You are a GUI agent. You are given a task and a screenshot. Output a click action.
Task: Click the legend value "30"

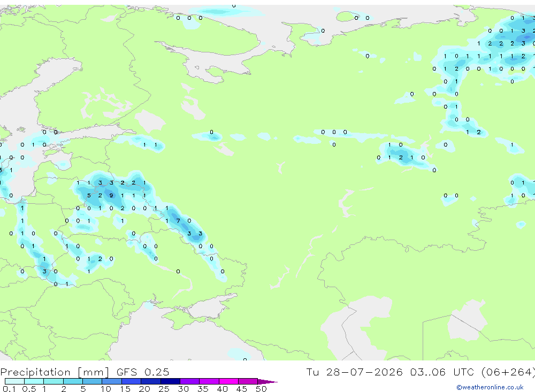[183, 389]
